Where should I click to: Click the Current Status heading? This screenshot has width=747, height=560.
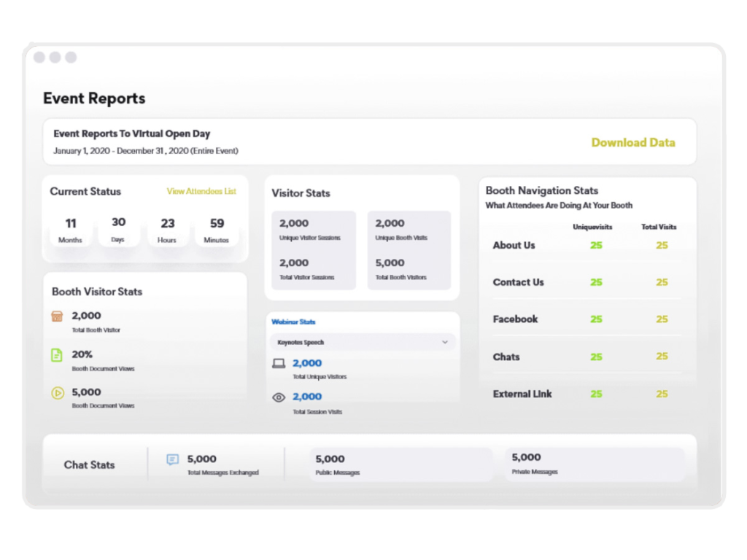tap(85, 192)
